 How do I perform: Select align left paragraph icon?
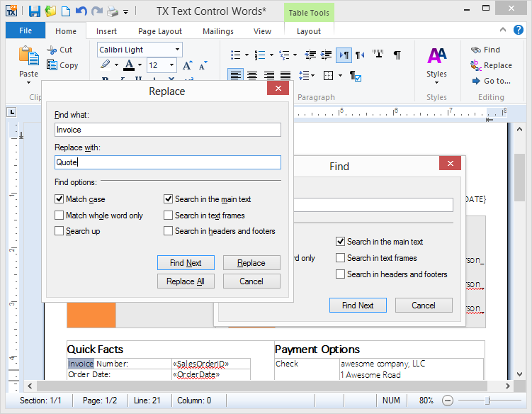point(235,75)
